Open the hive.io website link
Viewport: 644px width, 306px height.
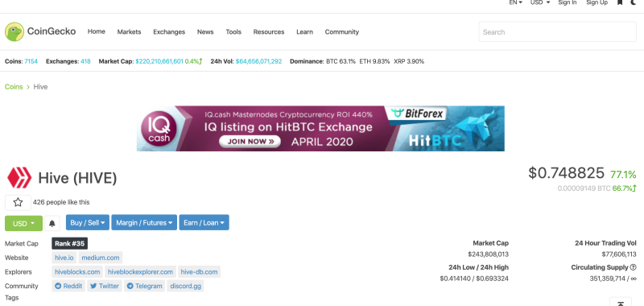(x=64, y=258)
